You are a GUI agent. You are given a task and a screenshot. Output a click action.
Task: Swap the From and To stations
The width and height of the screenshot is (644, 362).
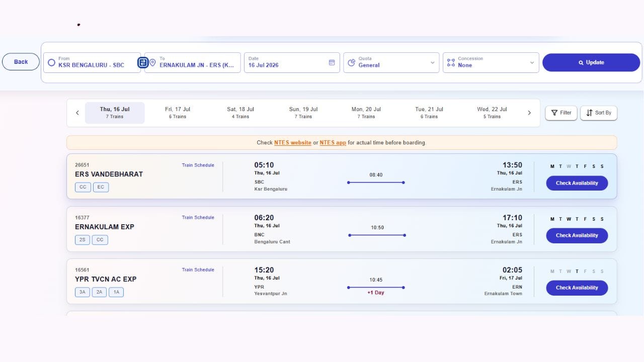tap(143, 62)
